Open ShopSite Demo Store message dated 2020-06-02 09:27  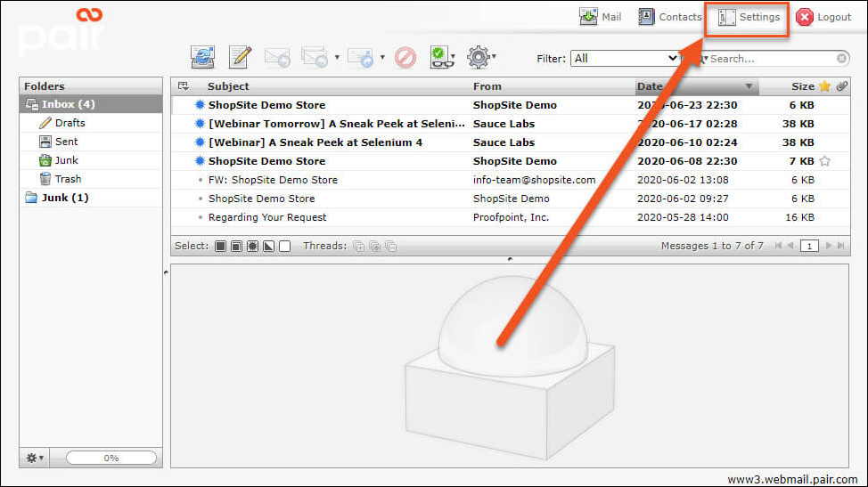point(511,199)
